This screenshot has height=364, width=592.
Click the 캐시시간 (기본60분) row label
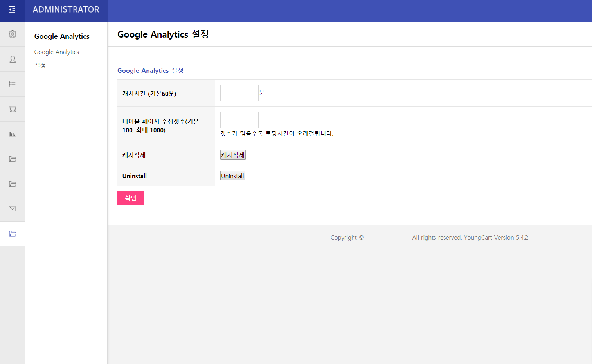tap(149, 94)
